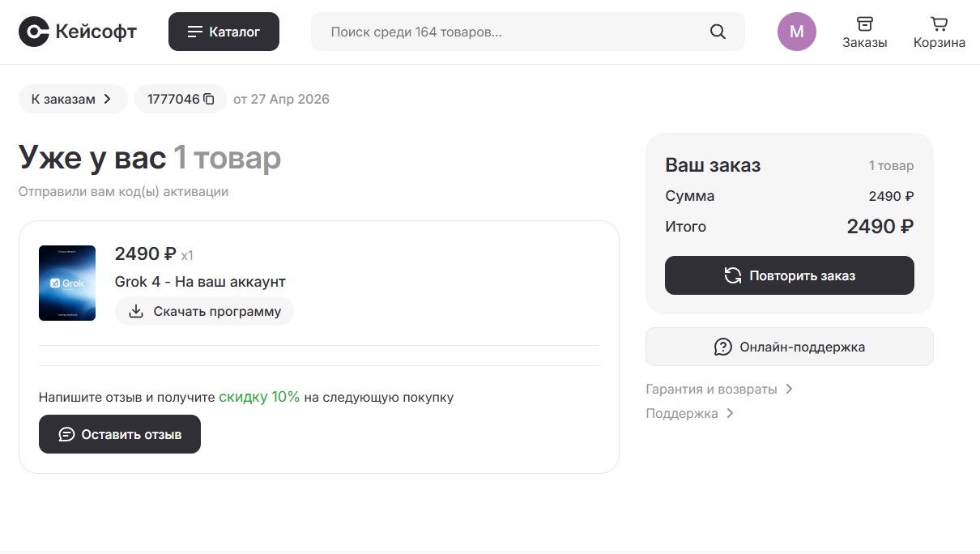
Task: Open the Grok 4 product title
Action: point(200,282)
